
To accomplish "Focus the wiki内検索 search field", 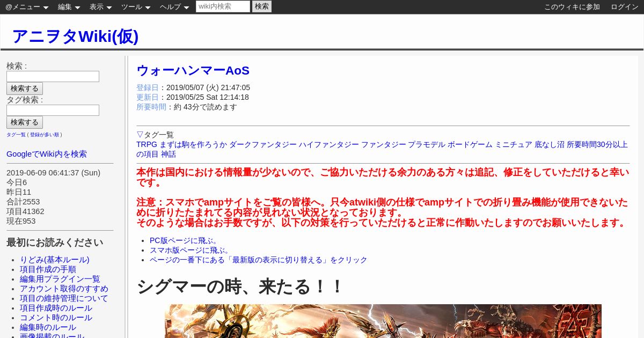I will click(x=223, y=6).
